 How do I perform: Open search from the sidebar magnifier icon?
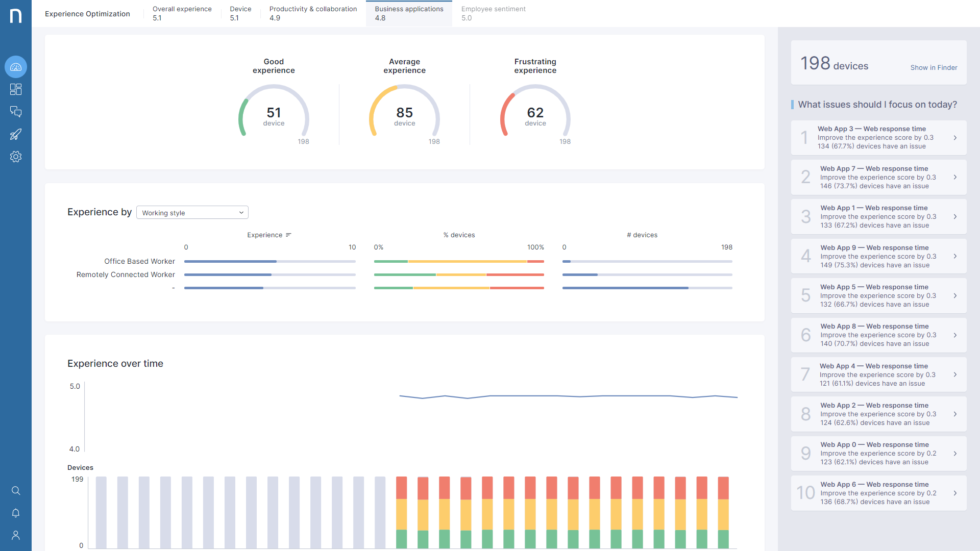pyautogui.click(x=16, y=491)
